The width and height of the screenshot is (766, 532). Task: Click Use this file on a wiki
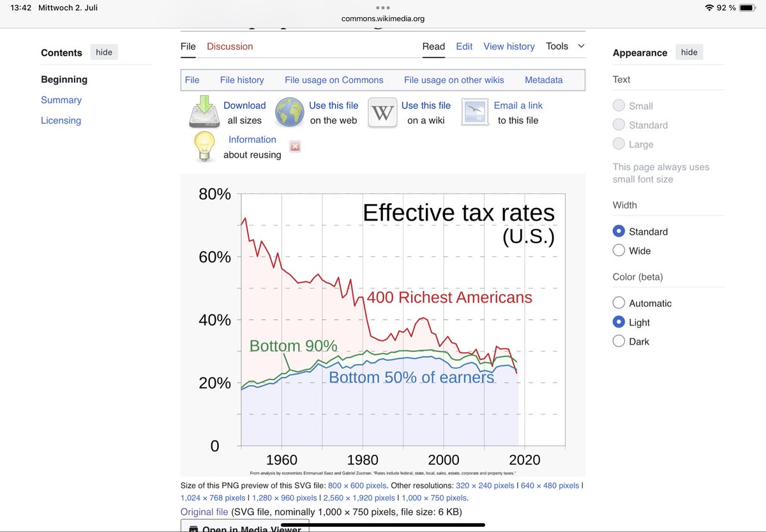pos(426,105)
